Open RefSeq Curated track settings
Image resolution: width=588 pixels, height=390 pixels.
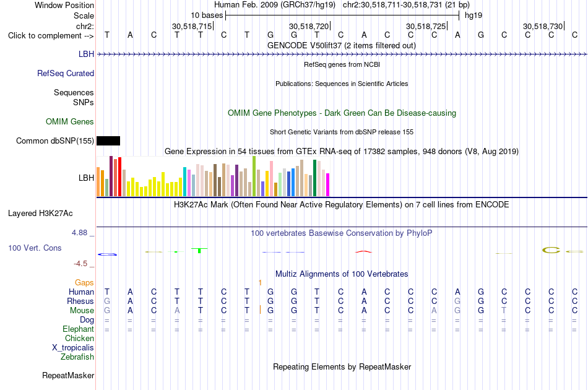click(65, 73)
